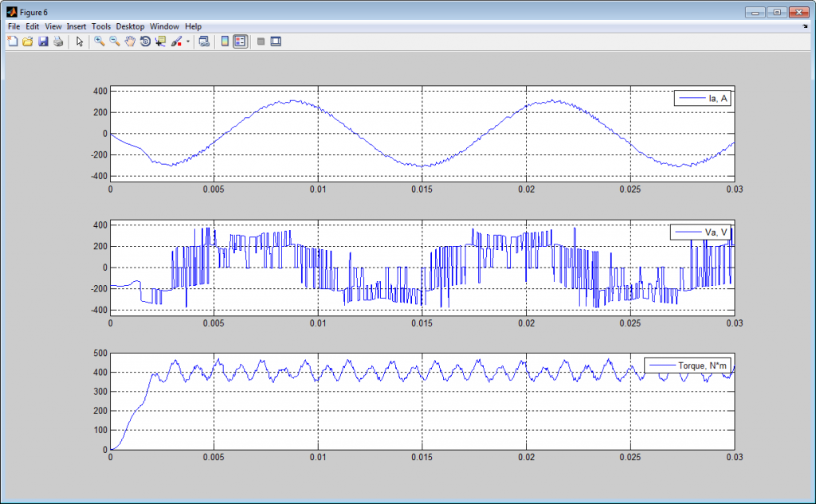Select the Rotate 3D tool
Screen dimensions: 816x504
tap(144, 41)
